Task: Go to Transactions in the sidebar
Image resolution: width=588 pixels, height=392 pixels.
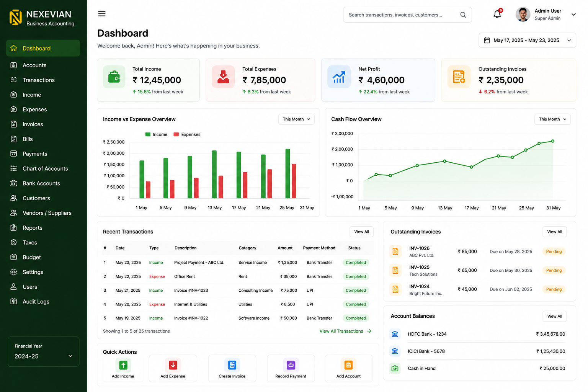Action: coord(43,80)
